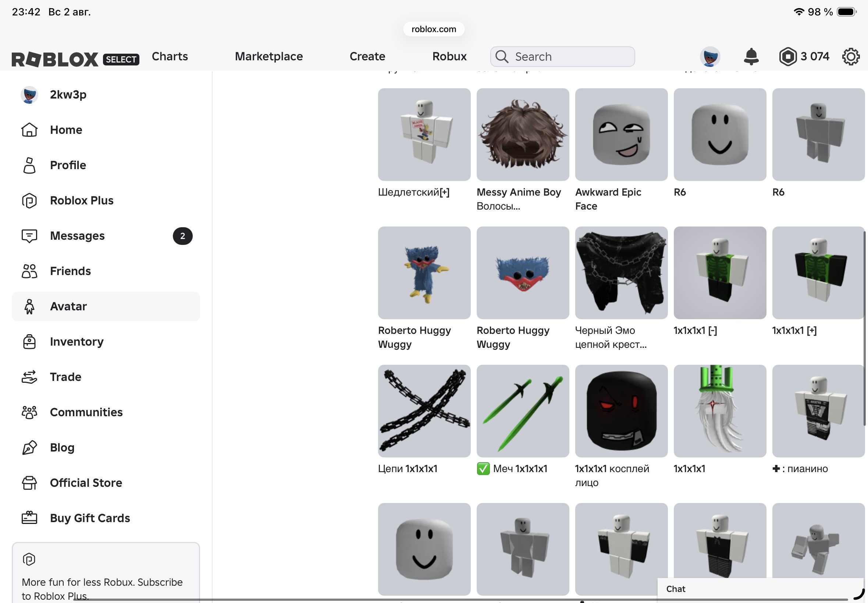
Task: Click the Roblox logo in header
Action: (55, 59)
